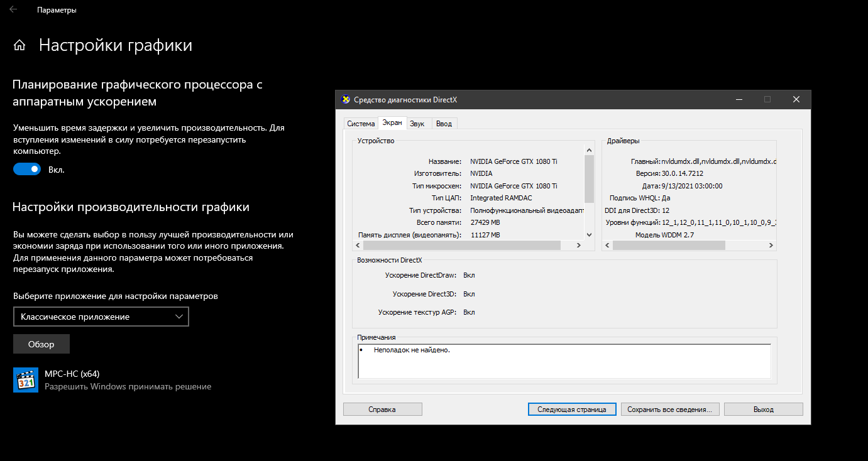Viewport: 868px width, 461px height.
Task: Open the Звук tab
Action: coord(417,124)
